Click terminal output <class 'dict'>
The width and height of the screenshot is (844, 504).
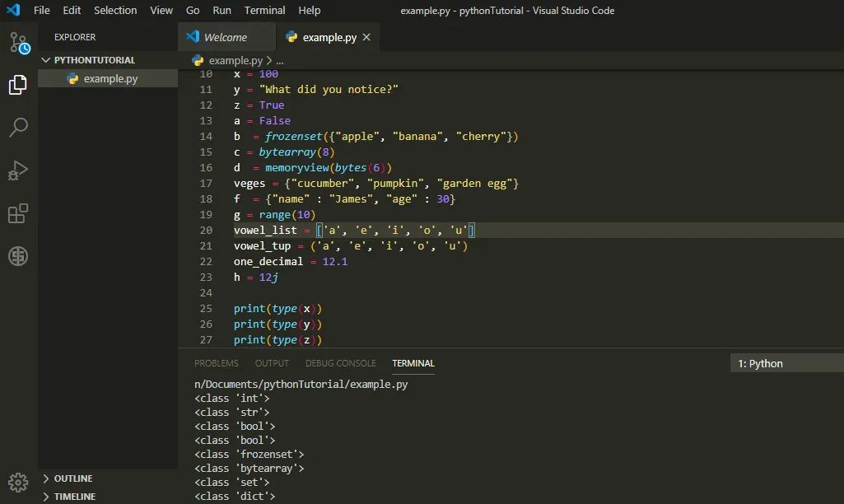coord(235,496)
